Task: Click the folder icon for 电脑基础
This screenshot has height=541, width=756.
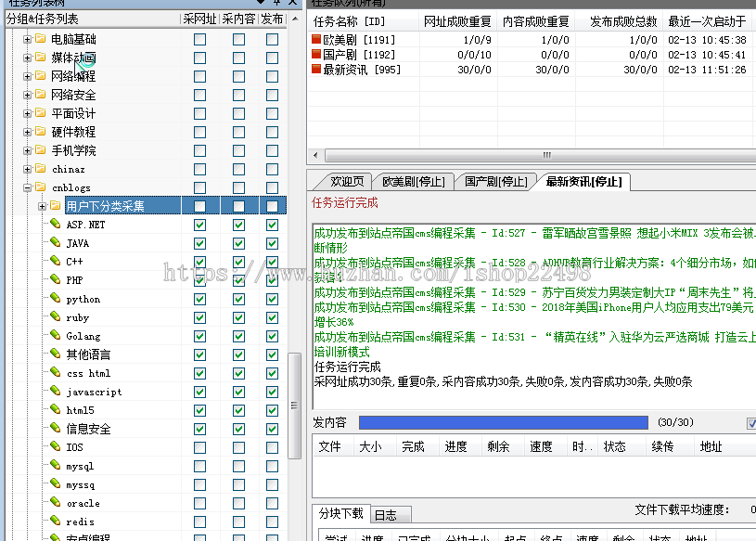Action: (x=41, y=38)
